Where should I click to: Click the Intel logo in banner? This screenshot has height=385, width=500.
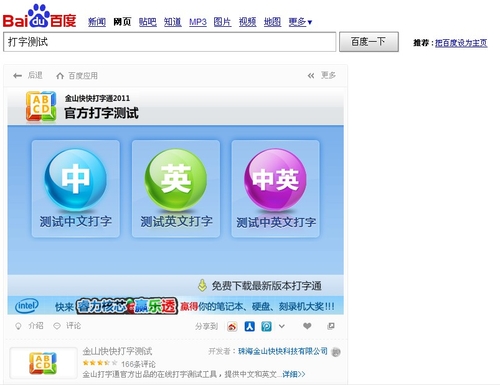[27, 305]
